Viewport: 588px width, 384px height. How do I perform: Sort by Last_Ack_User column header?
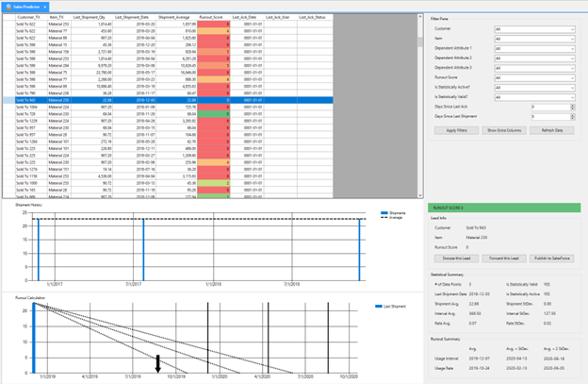pos(281,17)
